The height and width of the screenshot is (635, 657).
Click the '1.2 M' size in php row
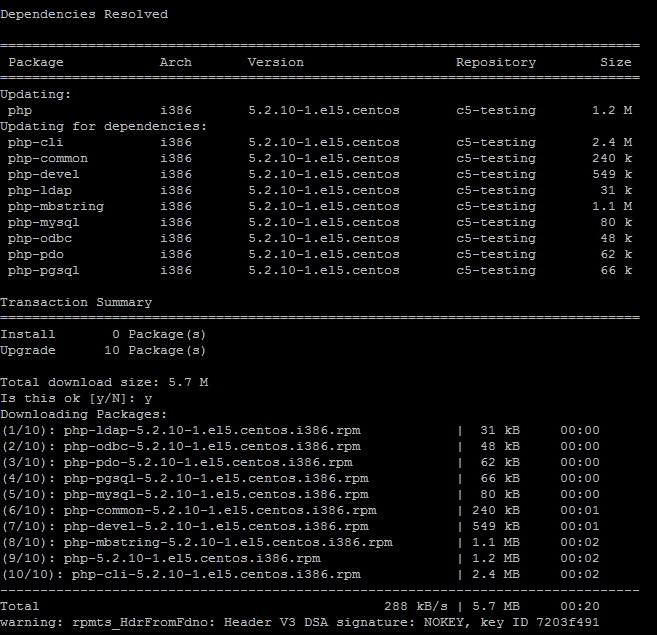pos(612,110)
